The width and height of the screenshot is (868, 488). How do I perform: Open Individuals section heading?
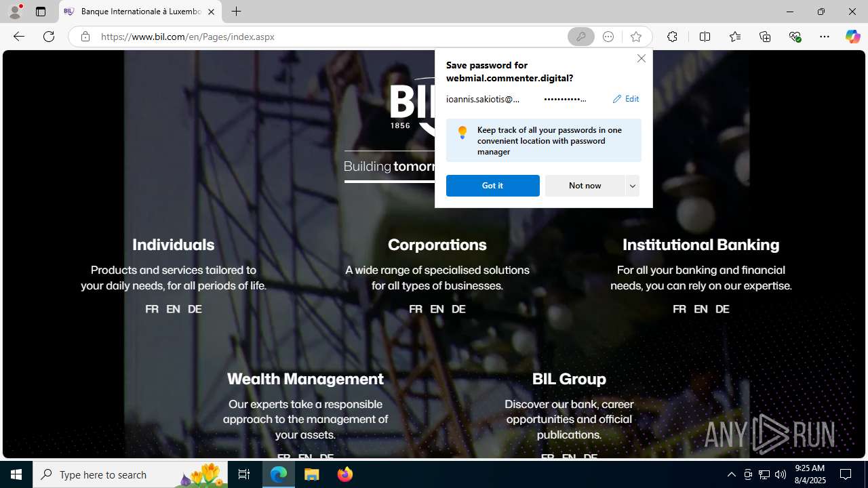(x=173, y=245)
